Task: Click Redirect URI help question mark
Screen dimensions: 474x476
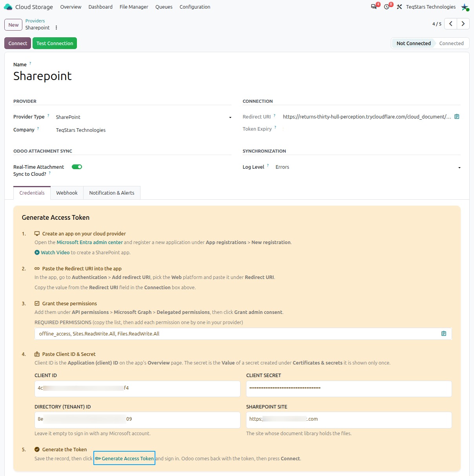Action: (275, 115)
